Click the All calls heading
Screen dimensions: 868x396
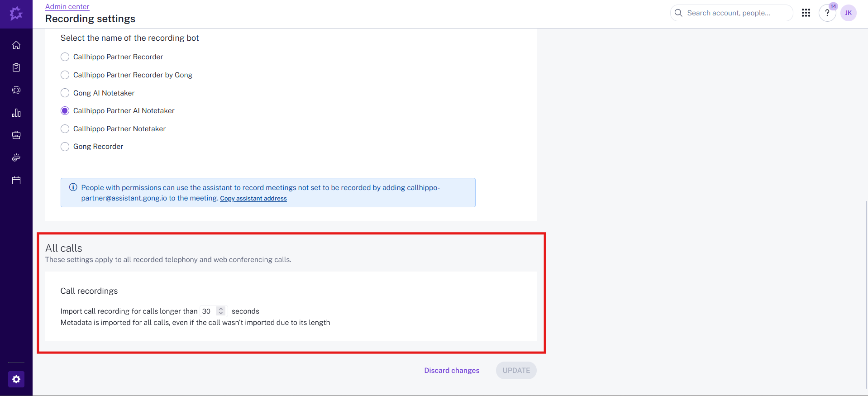coord(64,248)
